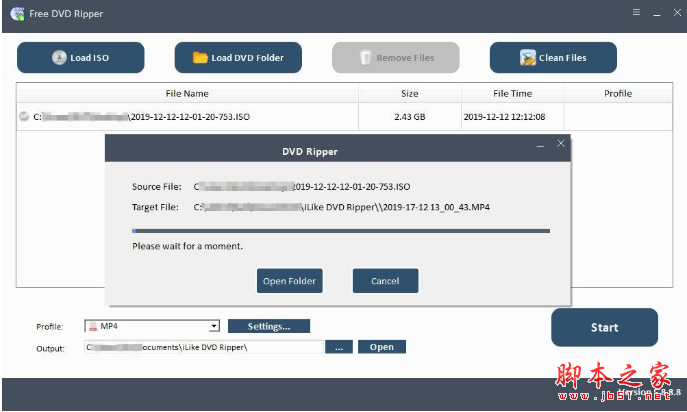
Task: Open the hamburger menu in title bar
Action: point(636,12)
